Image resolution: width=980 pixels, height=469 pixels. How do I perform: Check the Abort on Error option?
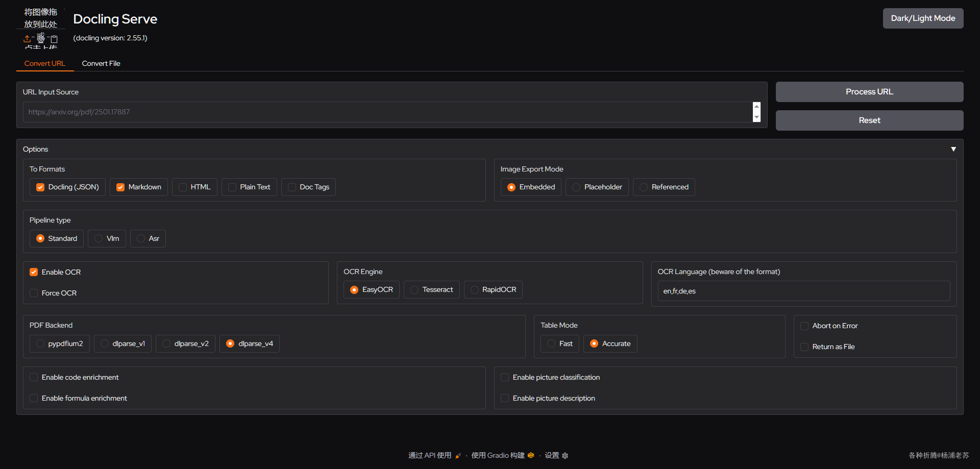pyautogui.click(x=804, y=326)
